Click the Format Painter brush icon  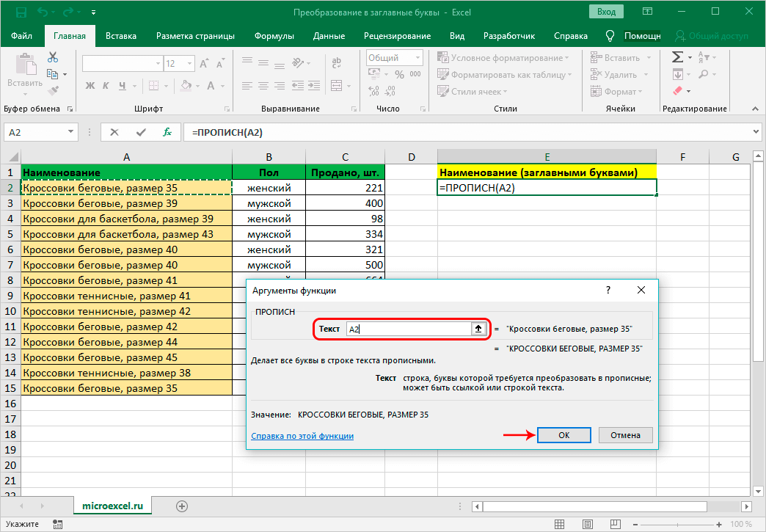53,90
